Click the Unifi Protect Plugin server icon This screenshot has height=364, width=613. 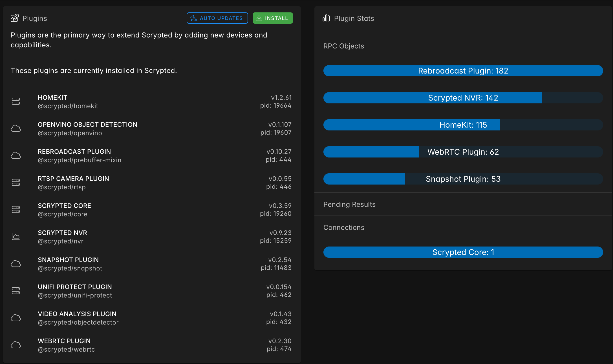click(16, 291)
